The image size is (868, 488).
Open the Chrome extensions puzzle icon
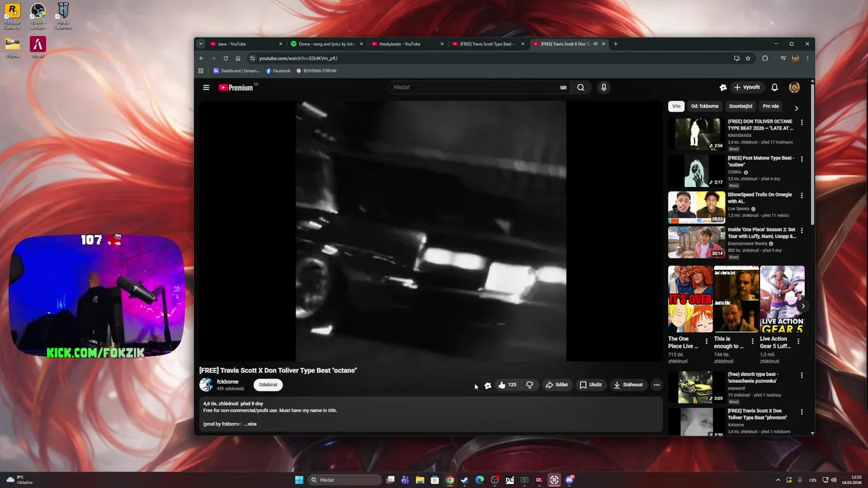click(765, 58)
